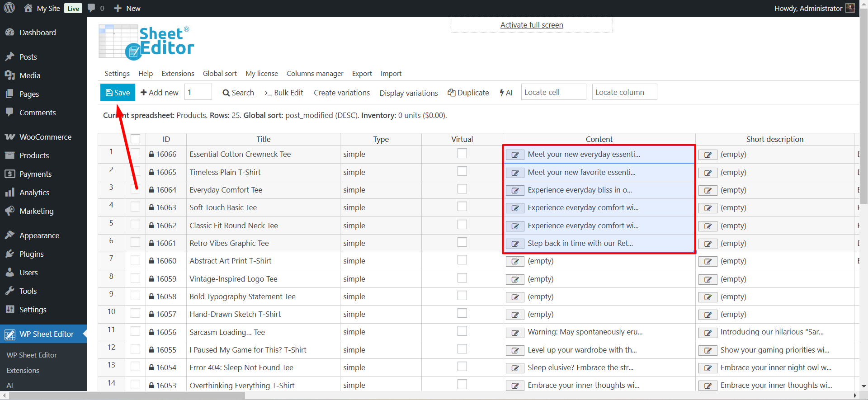
Task: Open the My license menu
Action: tap(262, 74)
